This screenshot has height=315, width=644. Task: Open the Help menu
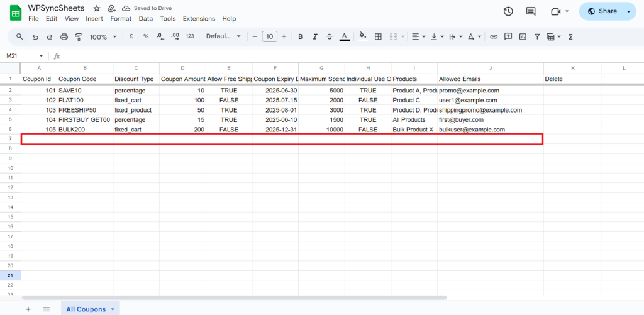[229, 18]
